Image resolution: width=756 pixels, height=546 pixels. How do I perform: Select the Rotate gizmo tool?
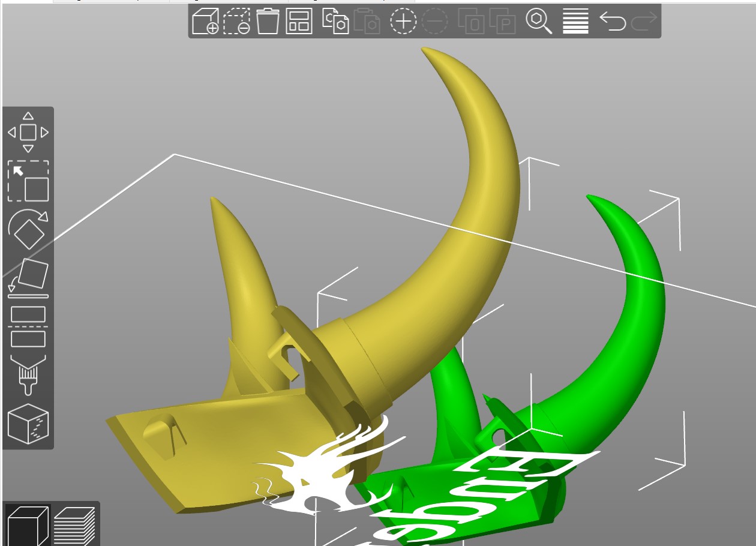28,229
